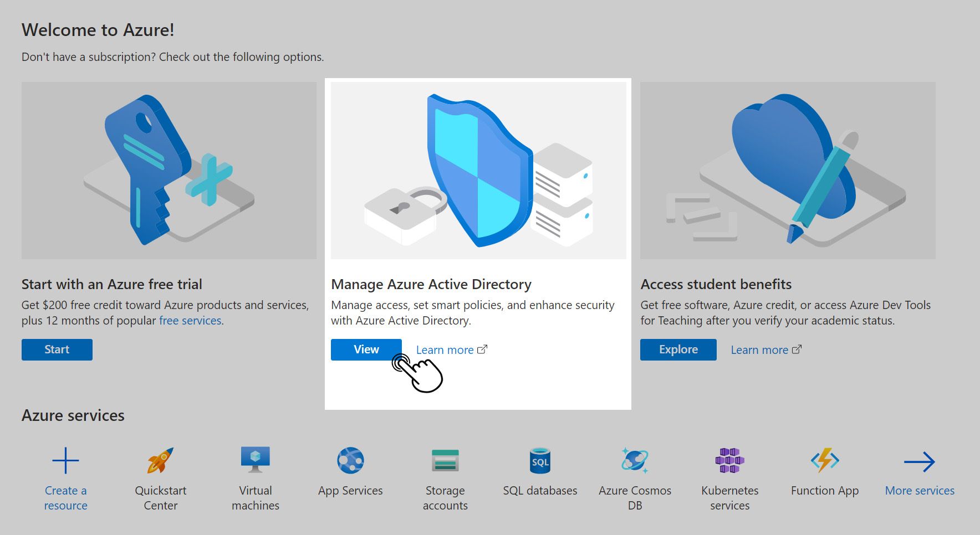
Task: Click the Storage accounts green icon
Action: 445,459
